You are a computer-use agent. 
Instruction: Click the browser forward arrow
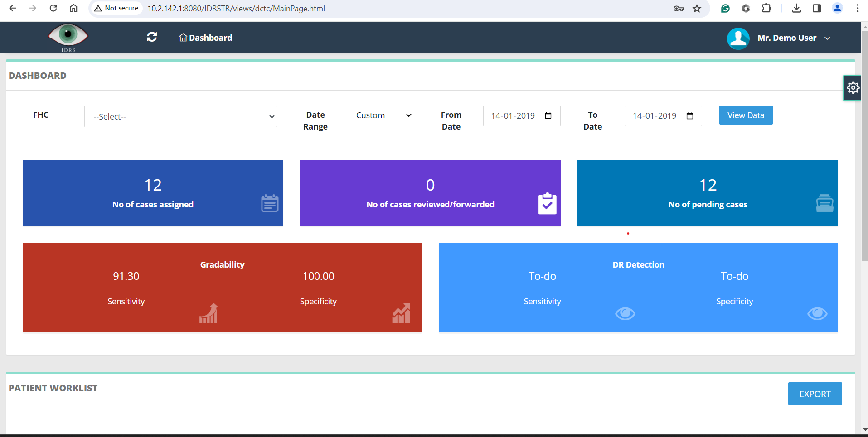point(33,8)
